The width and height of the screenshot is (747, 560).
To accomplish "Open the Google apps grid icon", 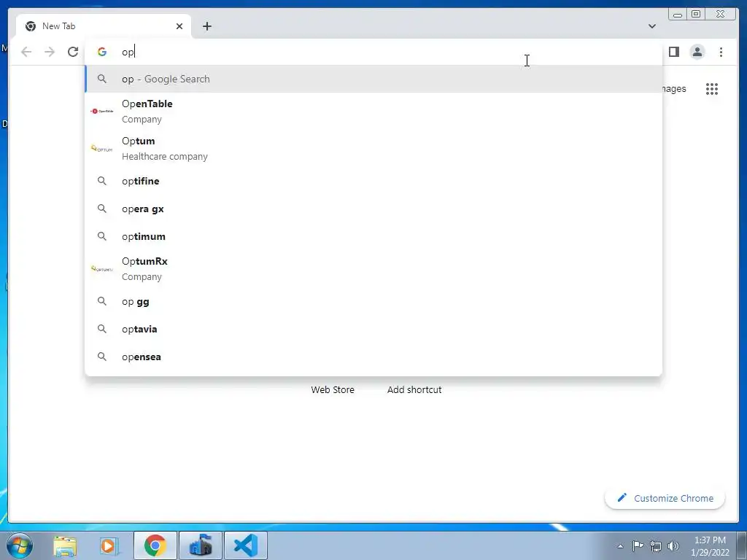I will click(712, 88).
